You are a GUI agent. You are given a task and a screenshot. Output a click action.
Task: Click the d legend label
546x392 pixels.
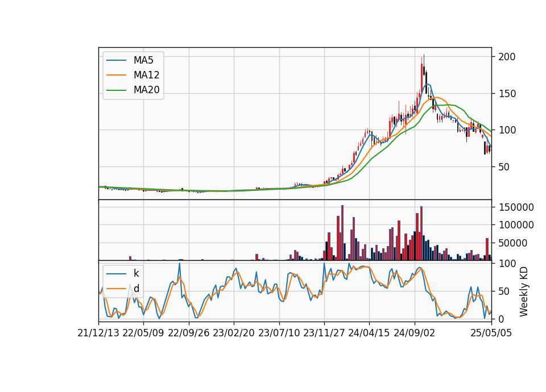click(x=136, y=289)
